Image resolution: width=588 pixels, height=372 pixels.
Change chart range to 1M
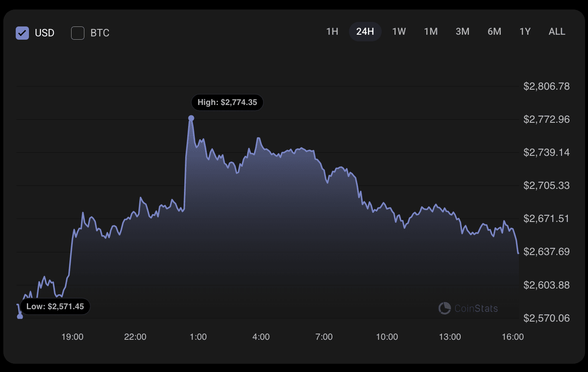pyautogui.click(x=431, y=32)
